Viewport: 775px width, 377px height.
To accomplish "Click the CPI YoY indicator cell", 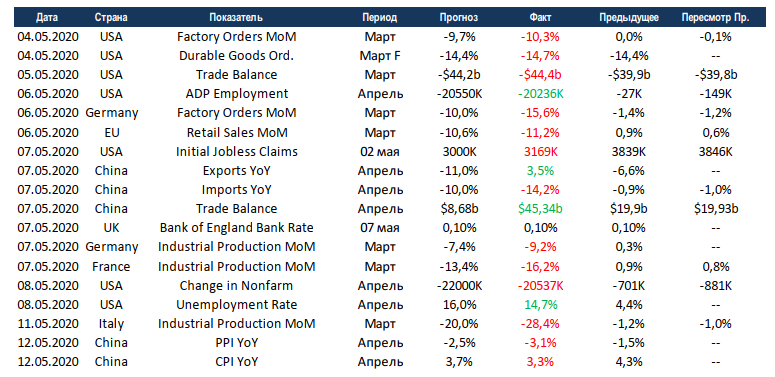I will click(237, 362).
